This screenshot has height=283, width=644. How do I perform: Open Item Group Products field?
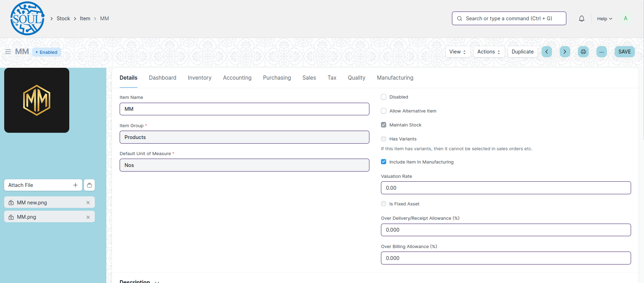[x=244, y=137]
